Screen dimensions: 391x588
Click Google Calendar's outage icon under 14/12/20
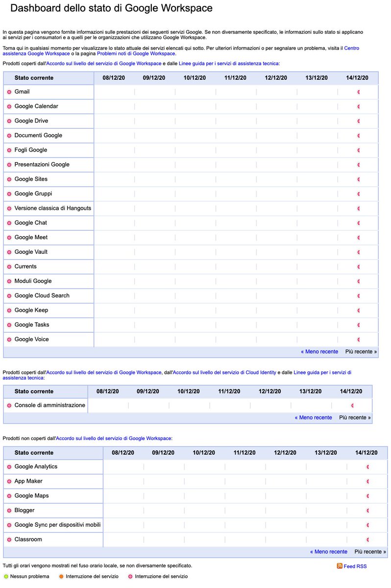[359, 106]
